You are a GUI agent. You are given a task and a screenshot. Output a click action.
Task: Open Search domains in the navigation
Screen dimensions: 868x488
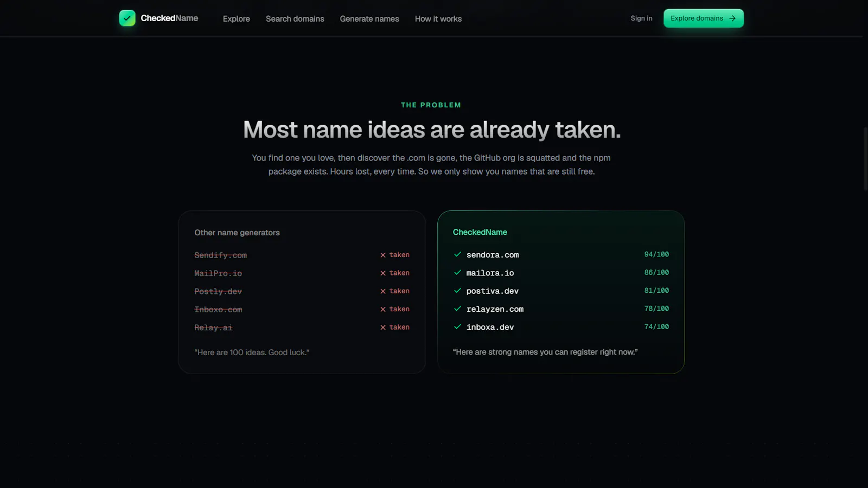[295, 19]
